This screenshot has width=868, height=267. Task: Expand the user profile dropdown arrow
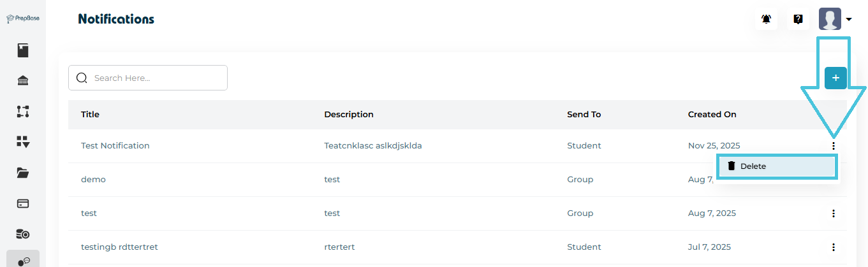point(849,20)
